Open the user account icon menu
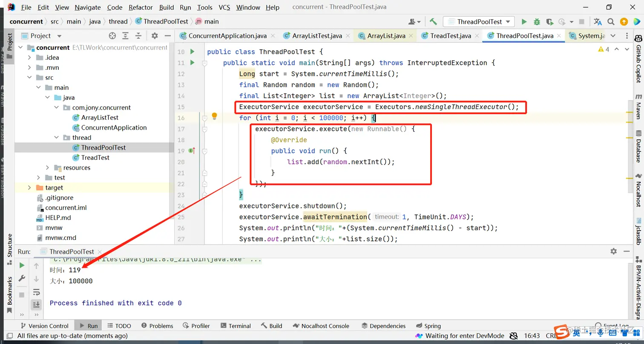Viewport: 644px width, 344px height. [414, 22]
